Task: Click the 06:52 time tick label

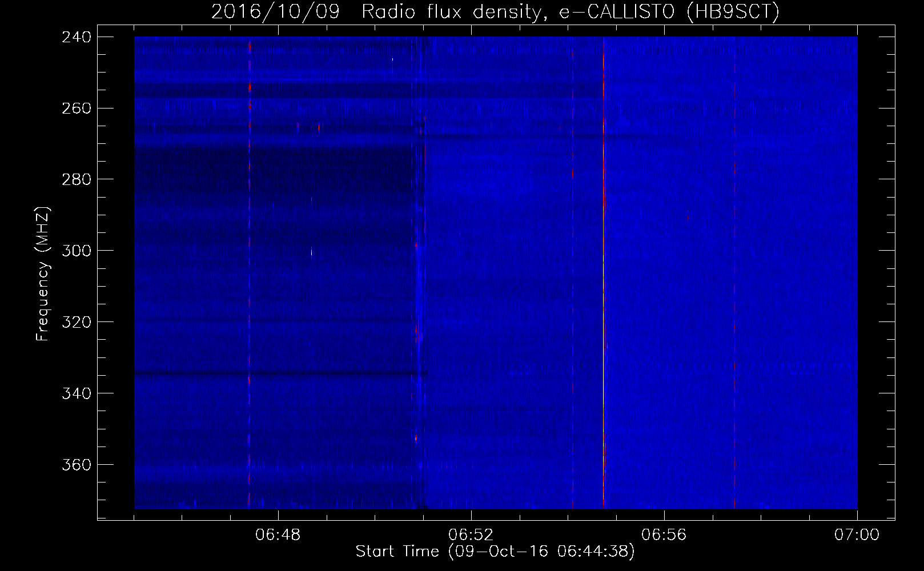Action: point(471,535)
